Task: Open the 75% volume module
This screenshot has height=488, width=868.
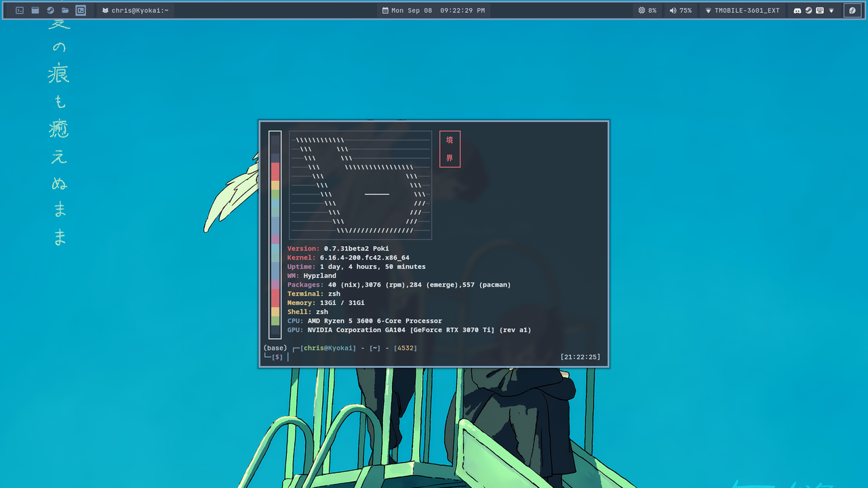Action: click(681, 10)
